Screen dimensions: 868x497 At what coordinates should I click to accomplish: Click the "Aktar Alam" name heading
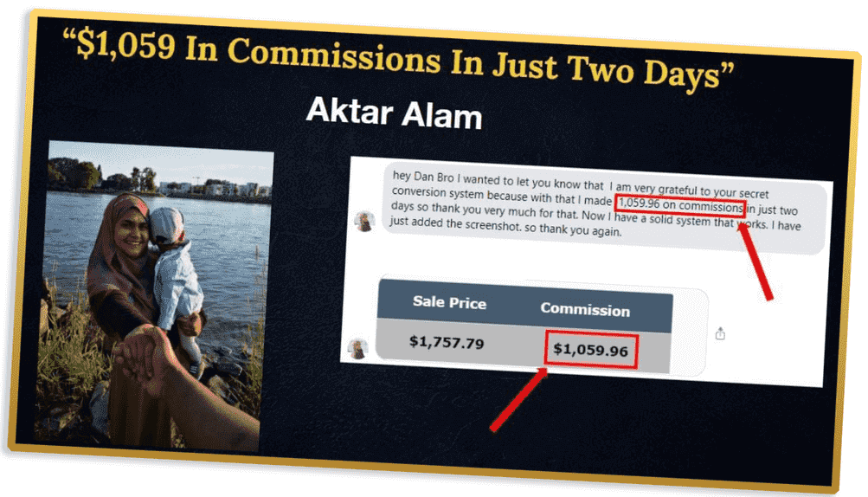394,113
